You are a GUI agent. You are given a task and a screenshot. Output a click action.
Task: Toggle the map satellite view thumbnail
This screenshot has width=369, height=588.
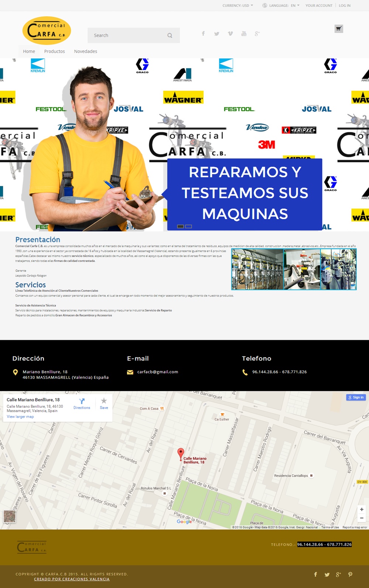point(10,516)
